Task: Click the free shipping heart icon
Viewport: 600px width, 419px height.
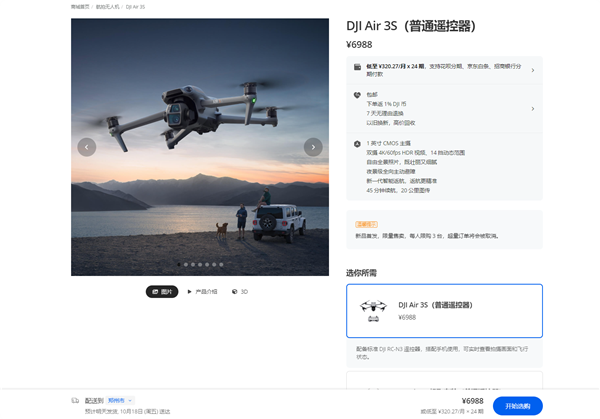Action: [357, 95]
